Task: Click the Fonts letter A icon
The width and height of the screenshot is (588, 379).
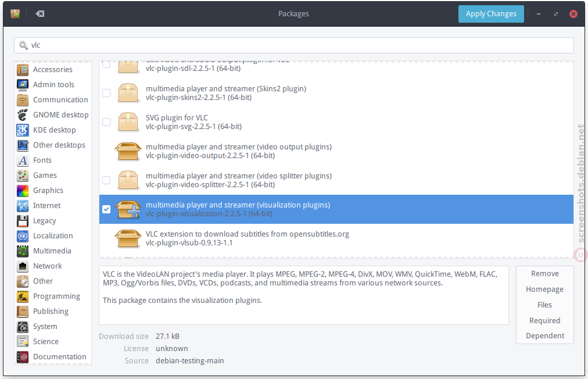Action: pos(23,160)
